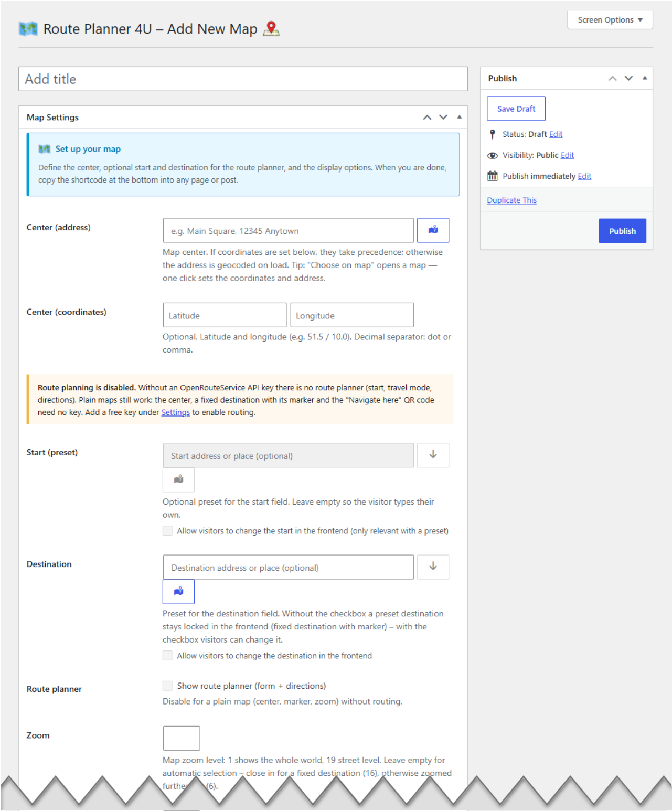Click the down arrow next to Destination address field
672x811 pixels.
(433, 567)
